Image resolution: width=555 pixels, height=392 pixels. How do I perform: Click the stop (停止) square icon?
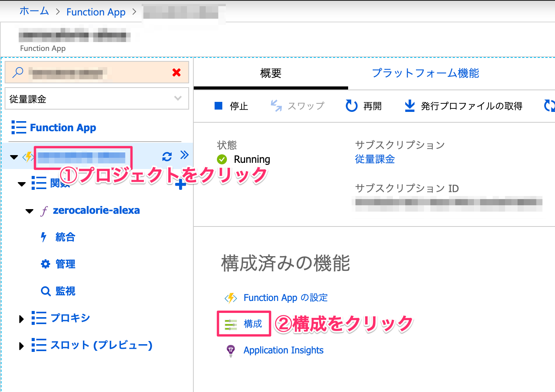pos(218,106)
